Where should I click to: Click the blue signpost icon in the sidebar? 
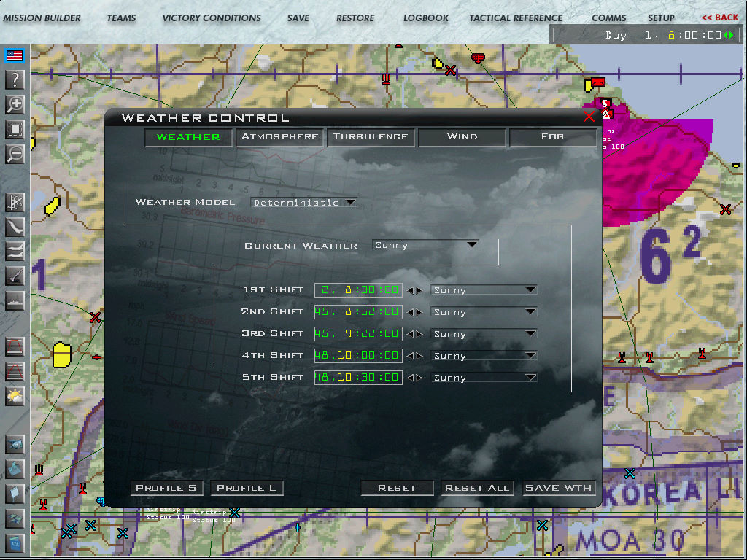(15, 494)
